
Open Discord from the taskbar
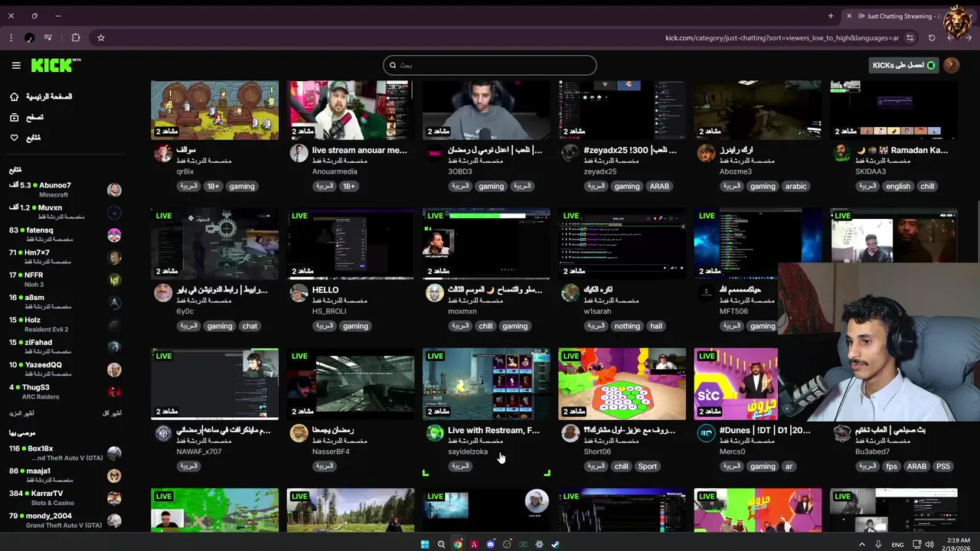491,544
